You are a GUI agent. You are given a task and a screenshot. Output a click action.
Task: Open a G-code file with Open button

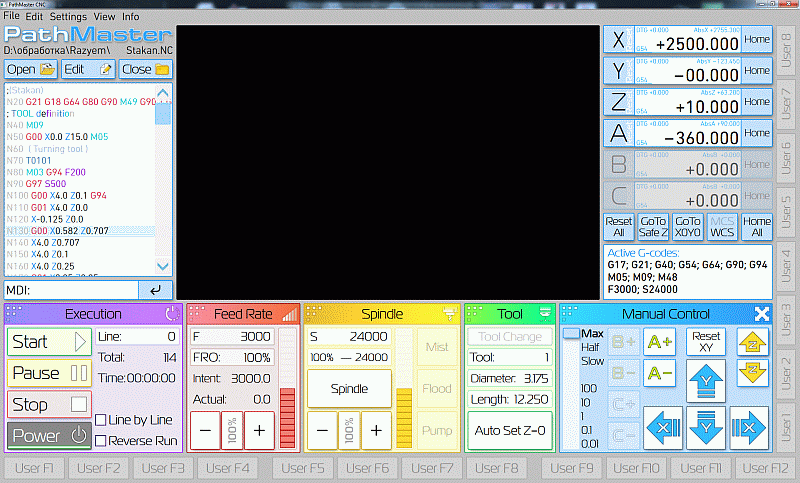(31, 69)
